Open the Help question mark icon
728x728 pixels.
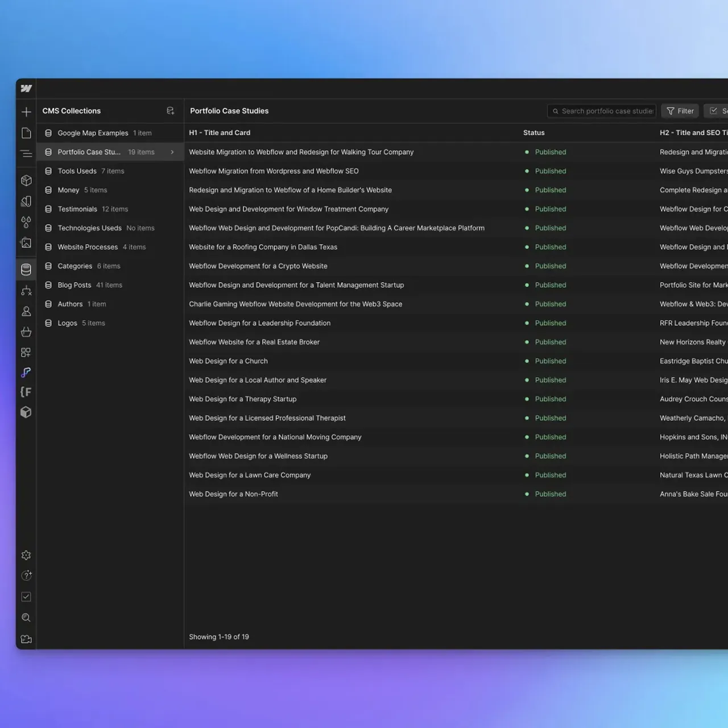coord(26,576)
